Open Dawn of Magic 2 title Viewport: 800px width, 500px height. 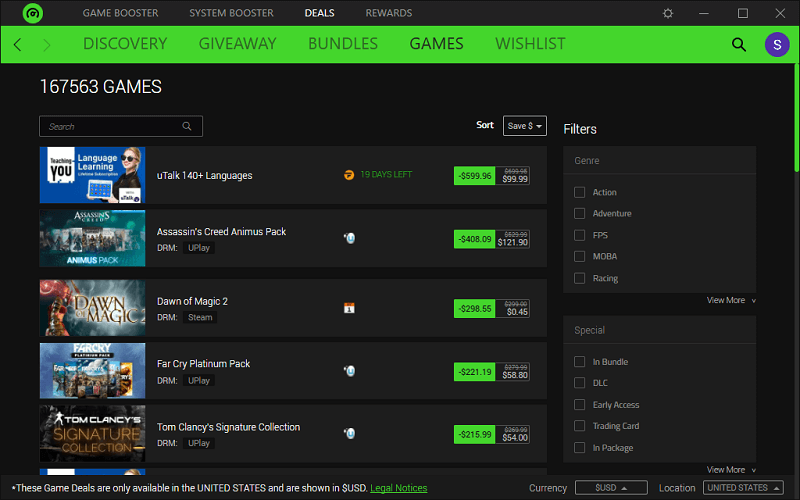(x=192, y=302)
